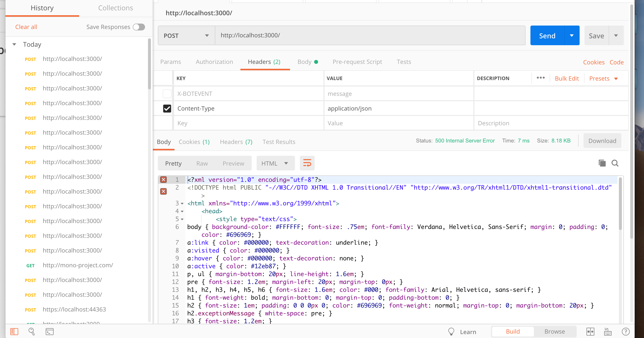Click the Clear all link
The image size is (644, 338).
coord(26,27)
